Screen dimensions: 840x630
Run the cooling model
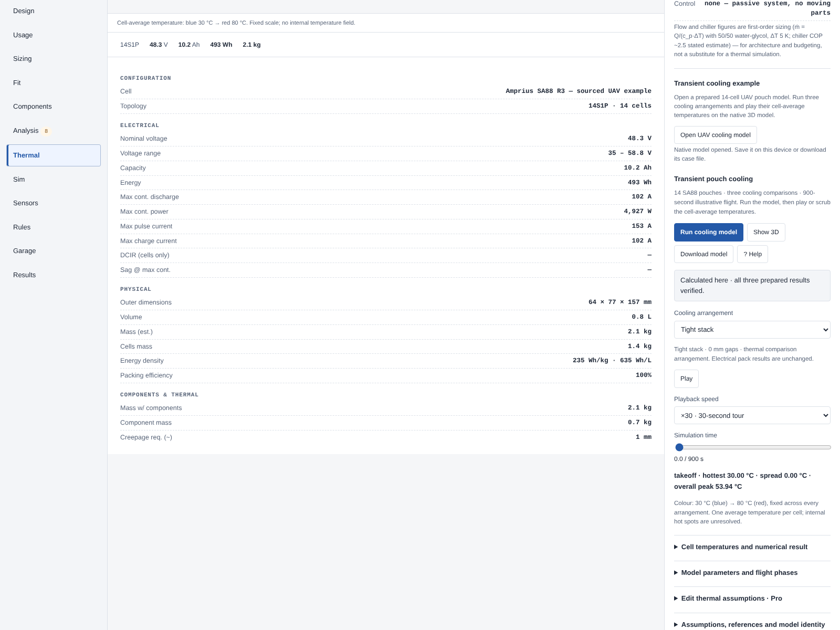[x=708, y=232]
